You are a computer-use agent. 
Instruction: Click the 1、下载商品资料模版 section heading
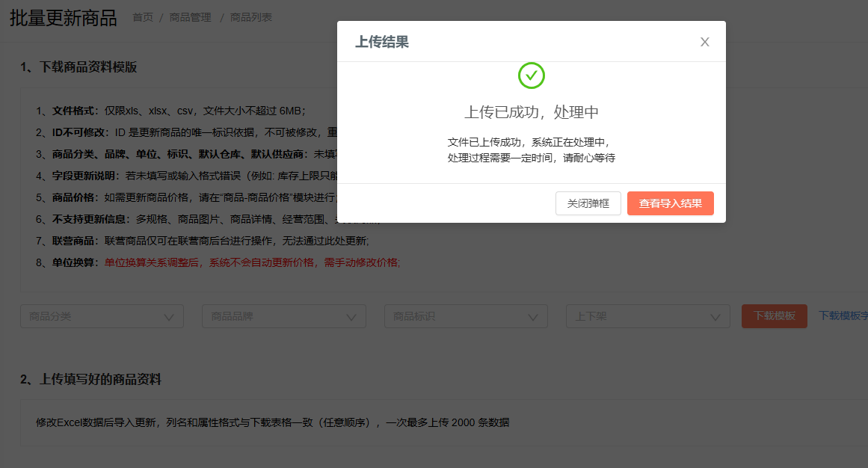pyautogui.click(x=79, y=67)
